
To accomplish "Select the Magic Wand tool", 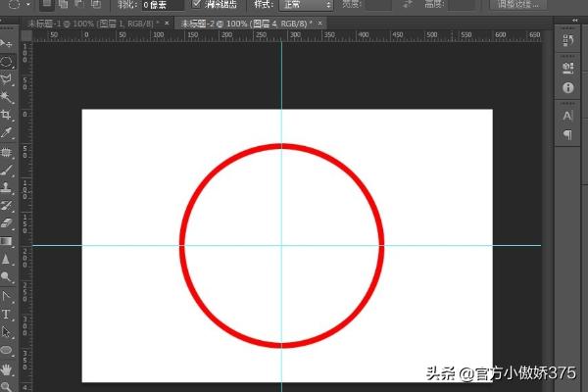I will click(7, 98).
